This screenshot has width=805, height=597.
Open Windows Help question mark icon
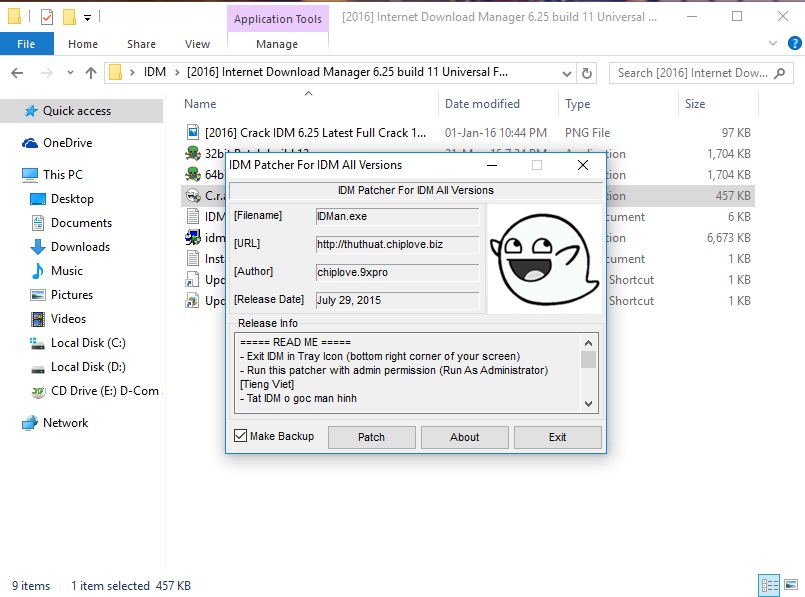[794, 43]
